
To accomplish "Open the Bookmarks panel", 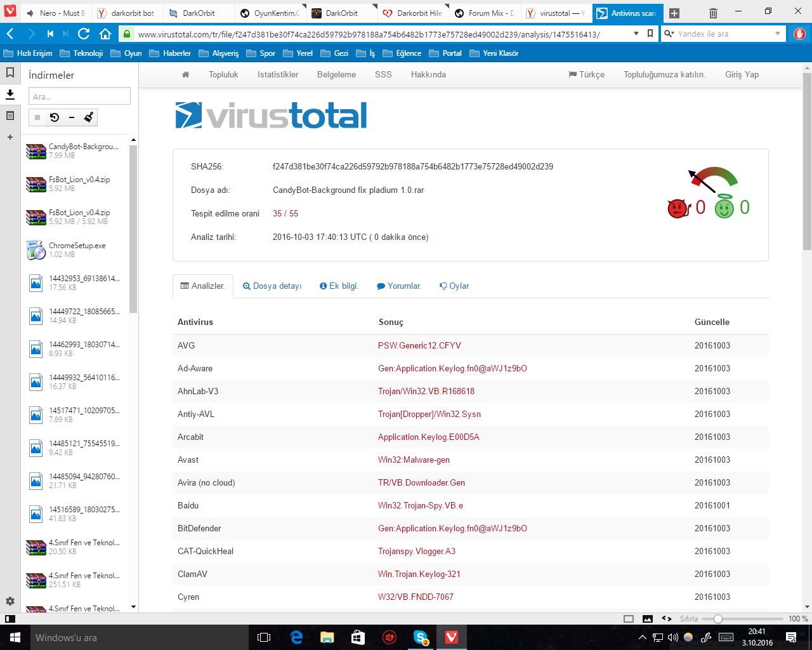I will click(10, 72).
